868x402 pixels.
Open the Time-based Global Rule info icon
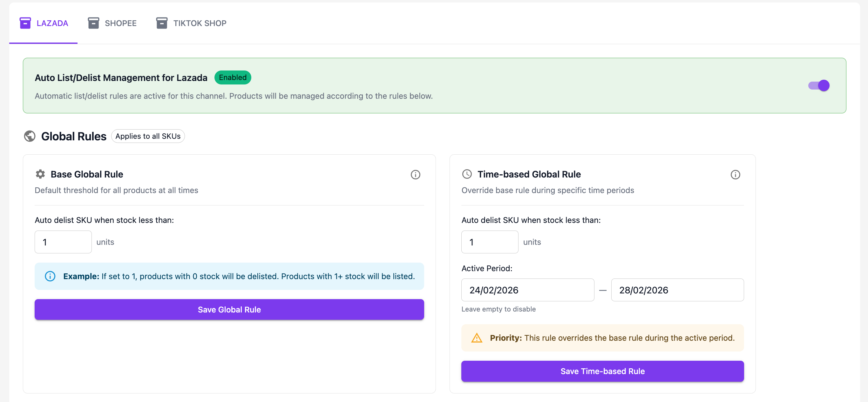735,174
